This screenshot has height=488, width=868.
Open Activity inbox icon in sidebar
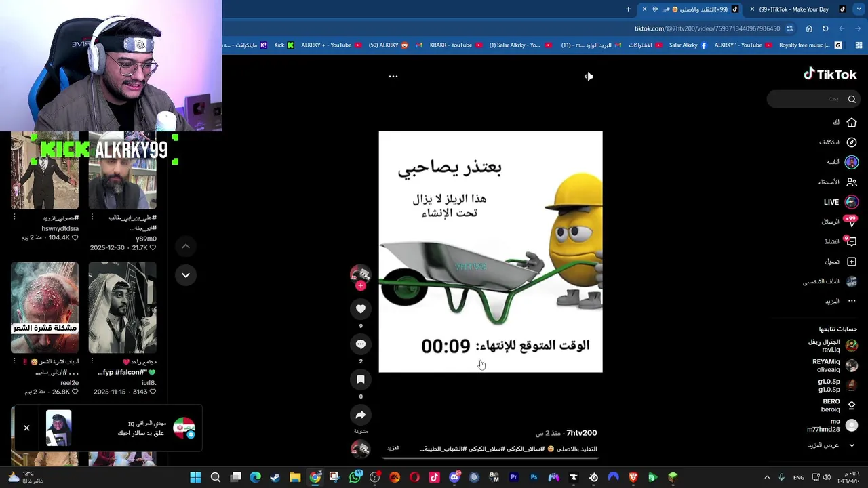click(x=852, y=241)
